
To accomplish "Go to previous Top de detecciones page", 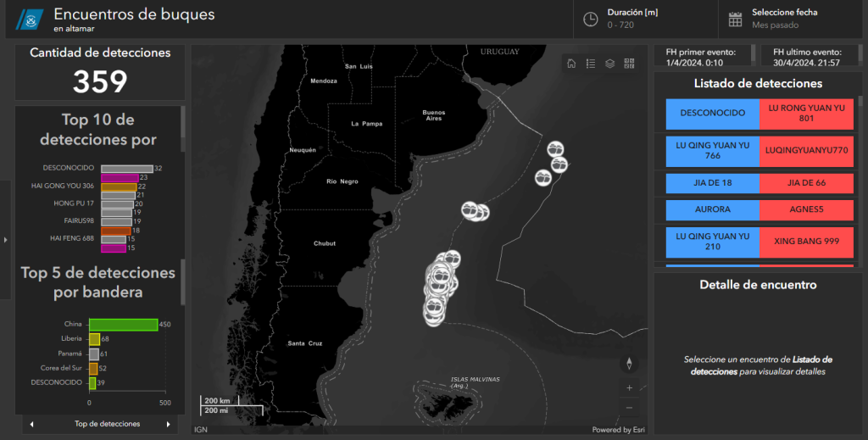I will click(31, 424).
